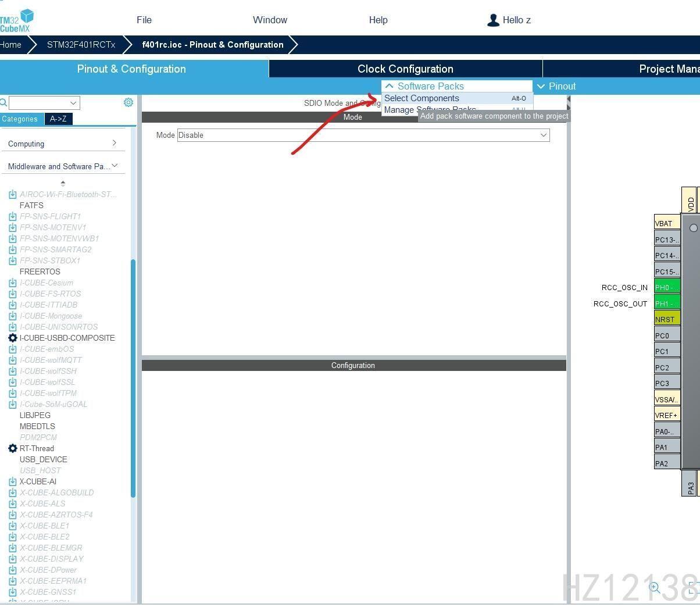Select FREERTOS middleware
Screen dimensions: 700x607
click(40, 272)
